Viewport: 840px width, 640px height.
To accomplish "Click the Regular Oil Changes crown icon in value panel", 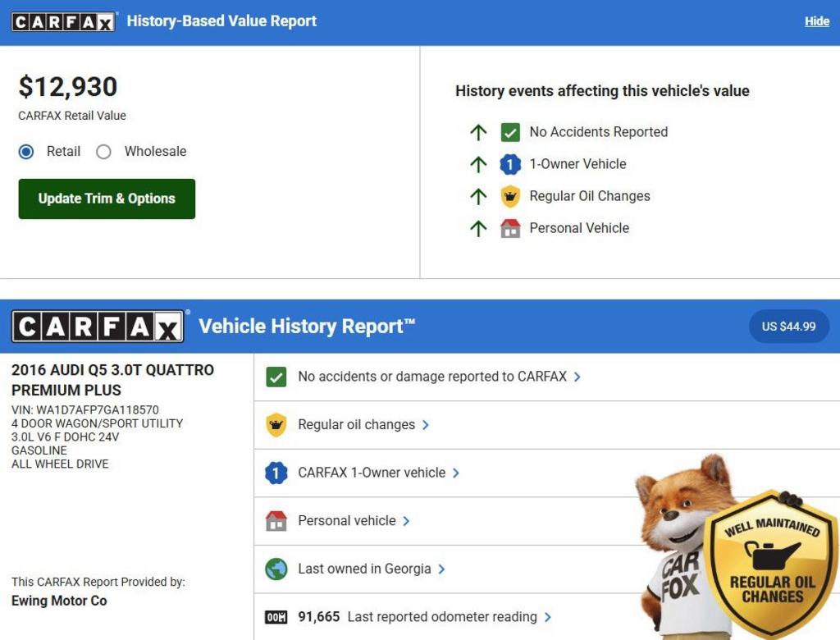I will point(510,196).
